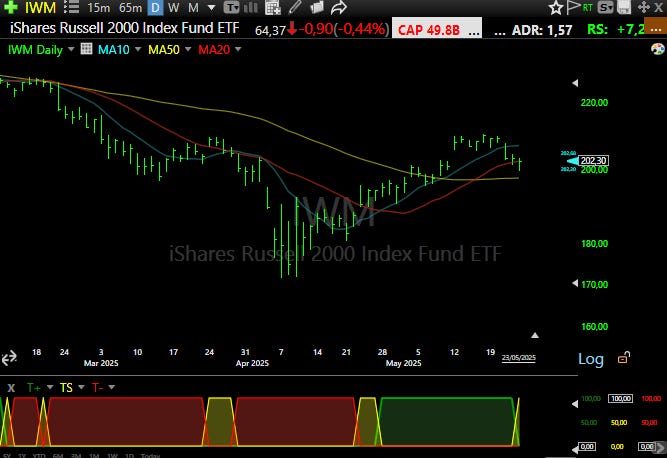This screenshot has width=667, height=458.
Task: Click the ellipsis before ADR
Action: (499, 31)
